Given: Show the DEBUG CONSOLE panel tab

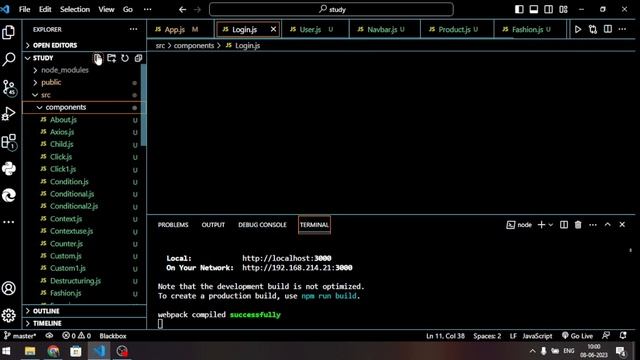Looking at the screenshot, I should coord(262,225).
